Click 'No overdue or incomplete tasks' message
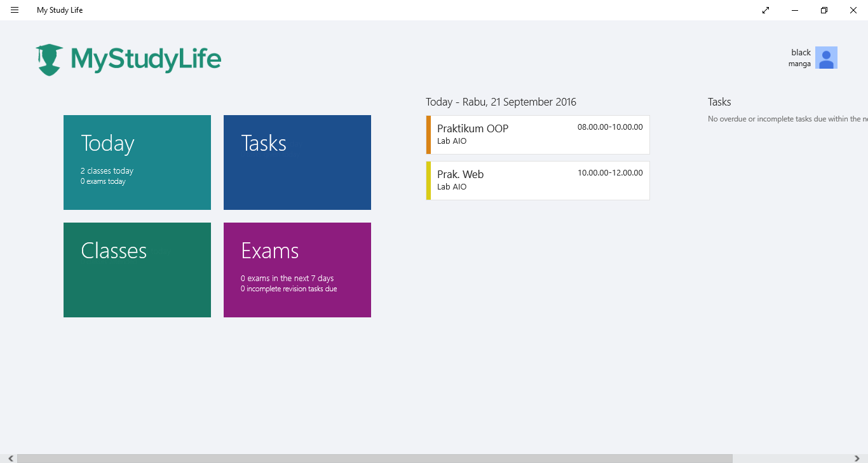Image resolution: width=868 pixels, height=463 pixels. 787,119
